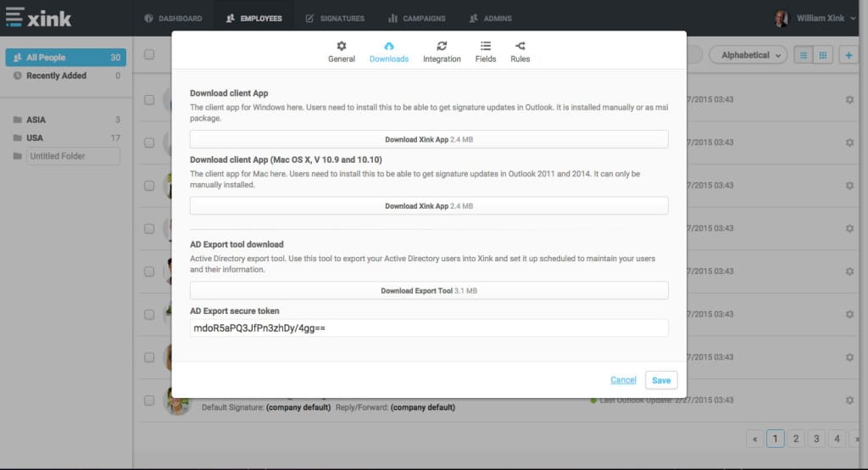This screenshot has height=470, width=868.
Task: Open the Rules tab
Action: click(x=520, y=52)
